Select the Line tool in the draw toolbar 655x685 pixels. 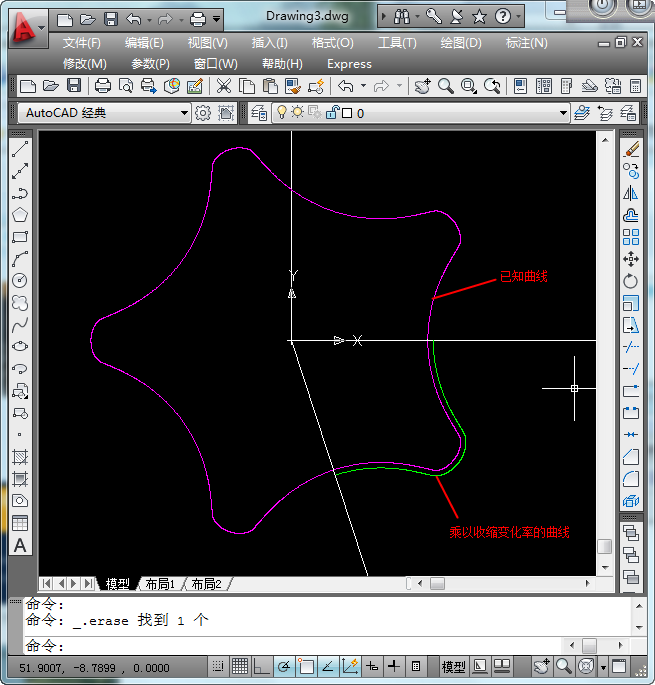pos(20,149)
